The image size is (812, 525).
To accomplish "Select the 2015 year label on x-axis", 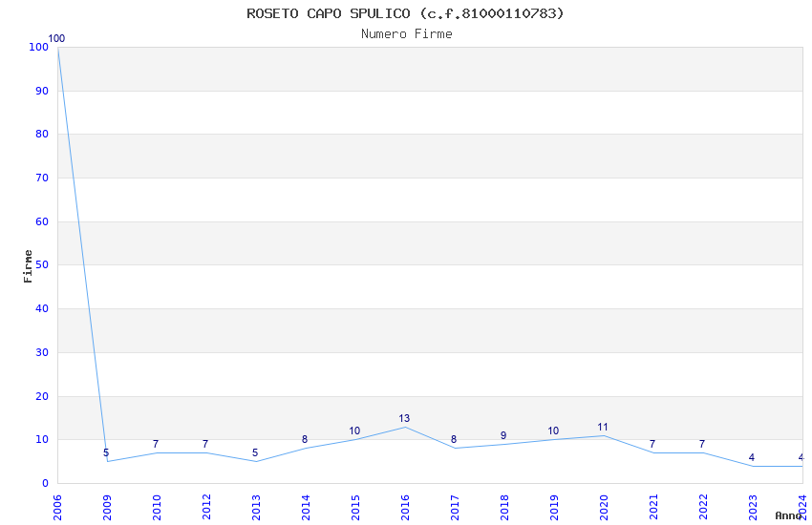I will tap(355, 508).
